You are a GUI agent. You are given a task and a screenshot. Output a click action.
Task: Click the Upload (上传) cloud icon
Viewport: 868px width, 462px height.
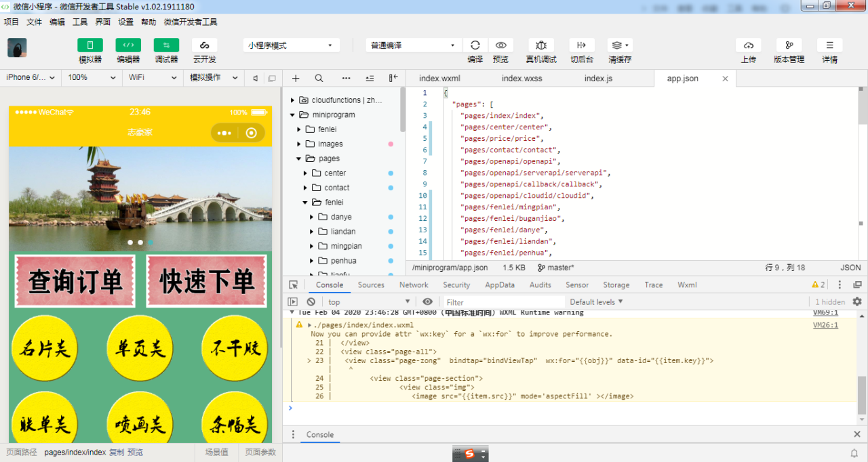point(748,45)
